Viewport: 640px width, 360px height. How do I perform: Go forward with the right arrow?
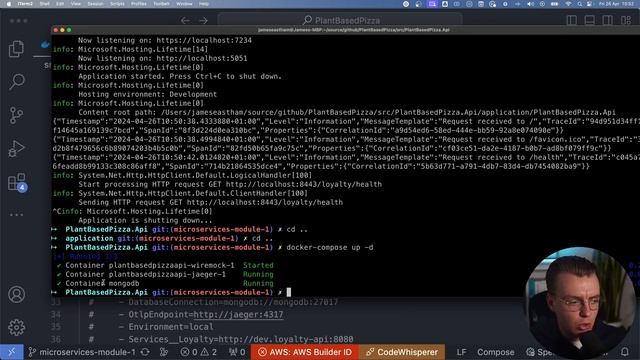[x=203, y=20]
